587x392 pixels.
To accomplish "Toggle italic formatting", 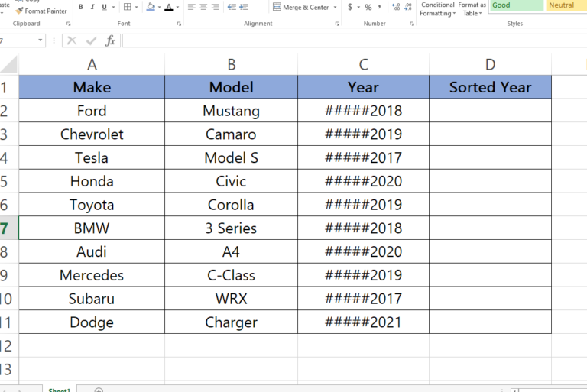I will click(92, 8).
